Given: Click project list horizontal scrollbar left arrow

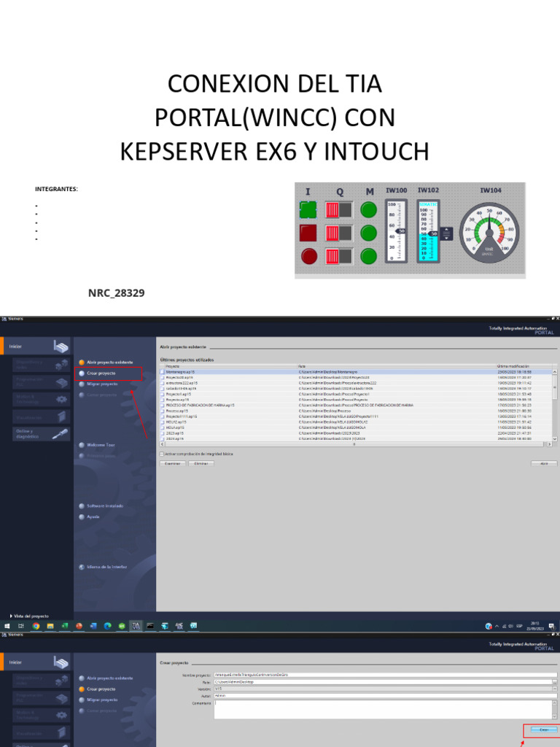Looking at the screenshot, I should point(163,444).
